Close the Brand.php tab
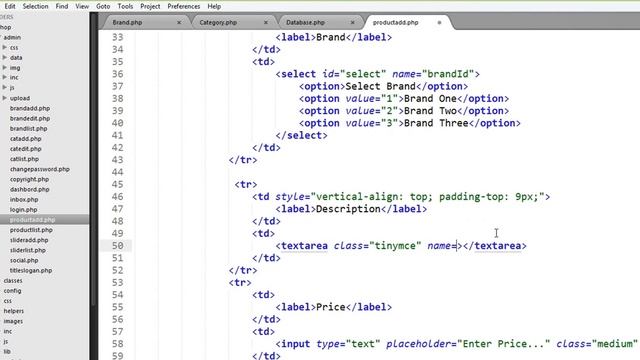 (179, 22)
